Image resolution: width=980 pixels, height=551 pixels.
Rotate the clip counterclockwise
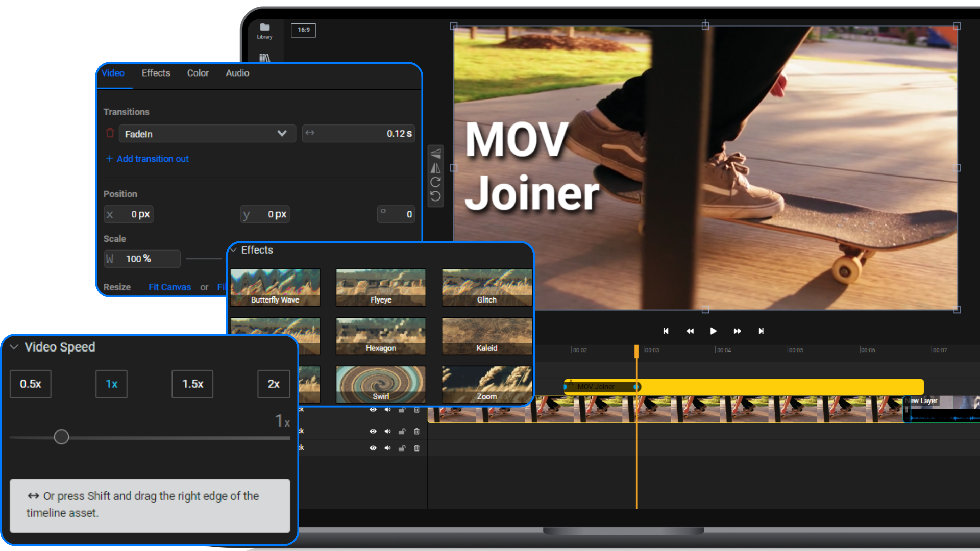435,195
